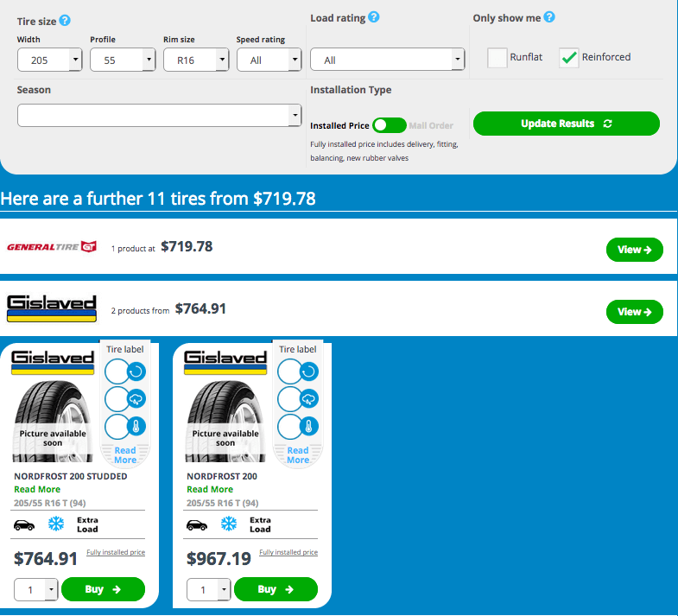The image size is (678, 616).
Task: Open the Width dropdown showing 205
Action: point(50,60)
